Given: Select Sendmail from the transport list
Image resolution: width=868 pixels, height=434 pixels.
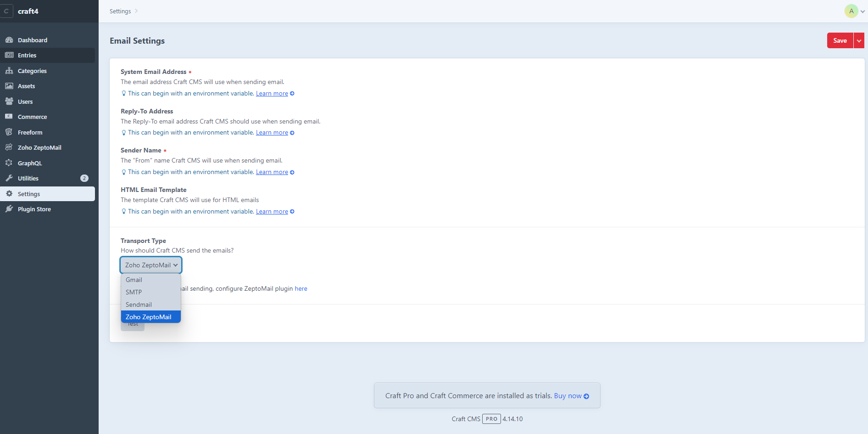Looking at the screenshot, I should click(138, 304).
